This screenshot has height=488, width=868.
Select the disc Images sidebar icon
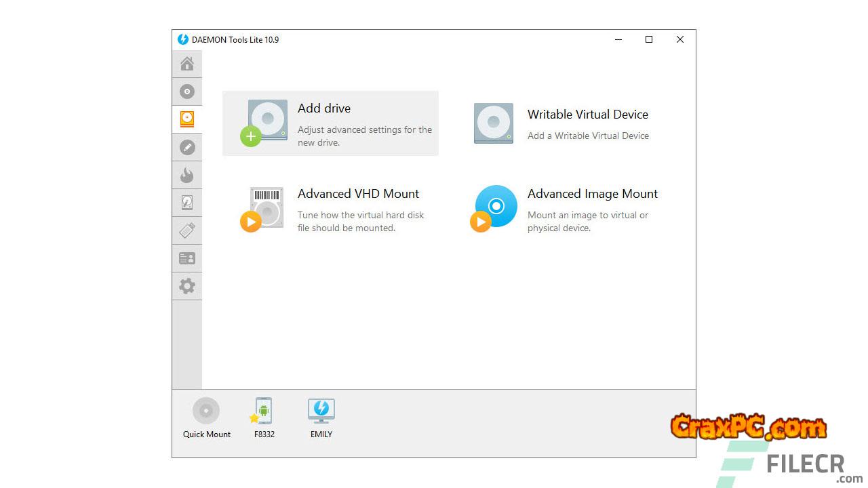click(187, 91)
